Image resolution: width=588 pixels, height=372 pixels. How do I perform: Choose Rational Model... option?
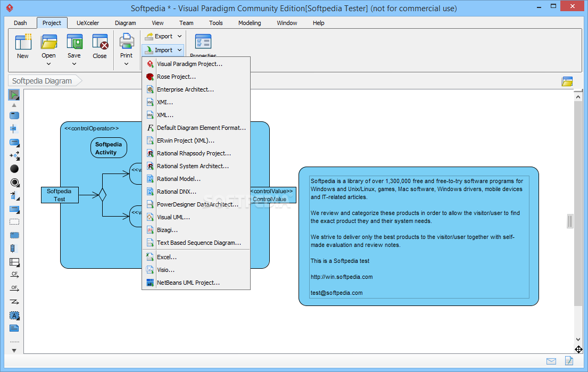[x=196, y=179]
